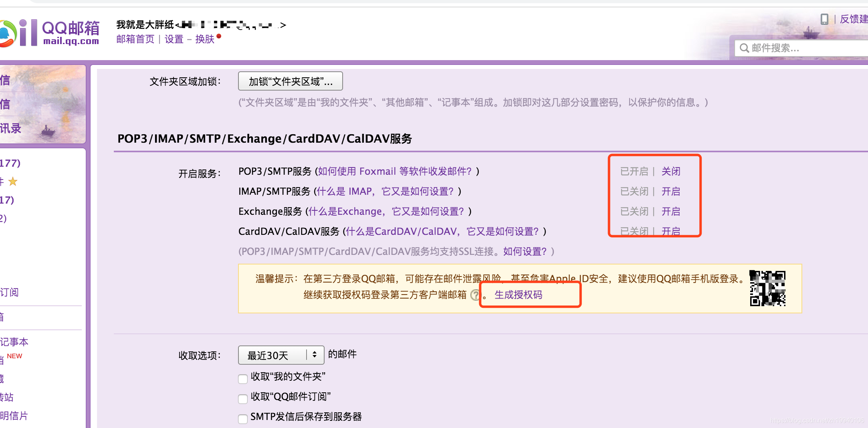Click the help question mark beside 客户端邮箱

pos(475,295)
